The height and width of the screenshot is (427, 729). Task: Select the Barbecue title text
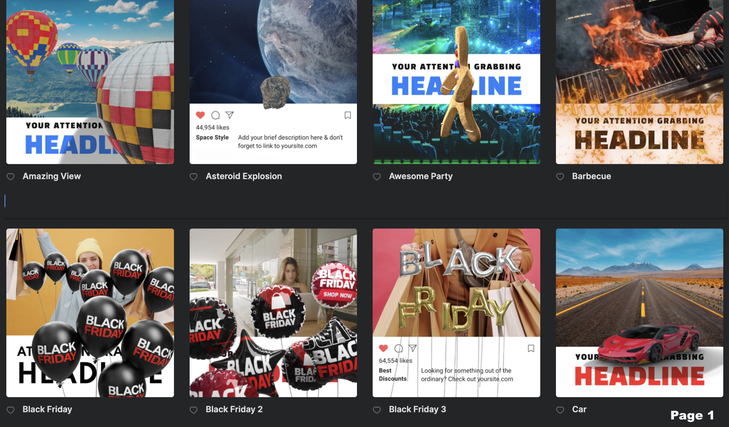point(591,176)
